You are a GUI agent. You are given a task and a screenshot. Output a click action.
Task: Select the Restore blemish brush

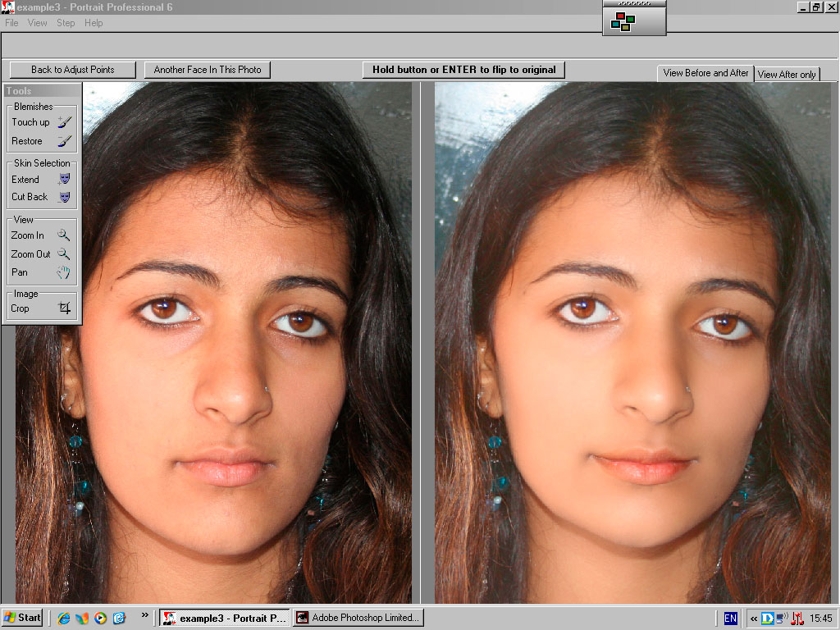(x=42, y=141)
